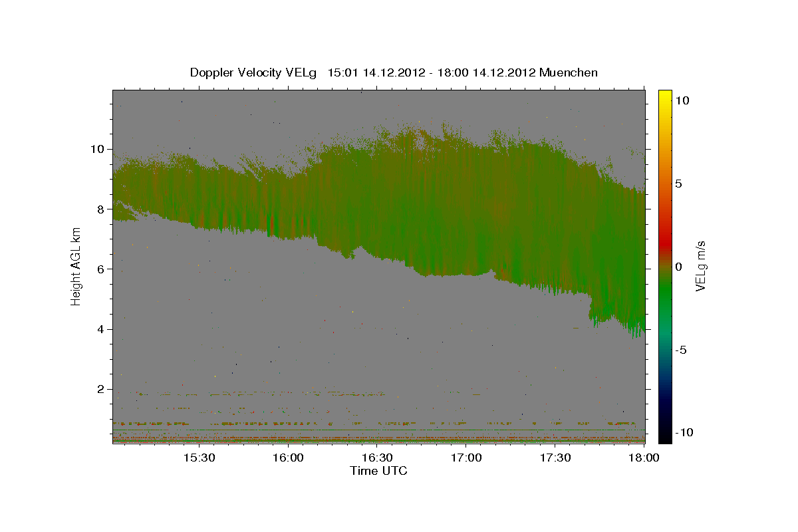Click the 16:00 time tick label
The width and height of the screenshot is (798, 532).
pos(288,458)
